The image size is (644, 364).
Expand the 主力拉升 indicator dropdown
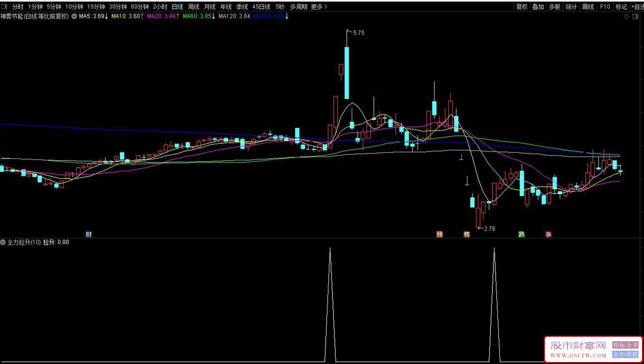[x=3, y=243]
